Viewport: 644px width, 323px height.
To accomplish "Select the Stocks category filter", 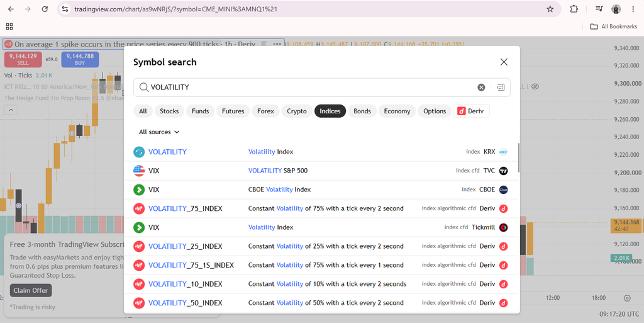I will [x=169, y=111].
